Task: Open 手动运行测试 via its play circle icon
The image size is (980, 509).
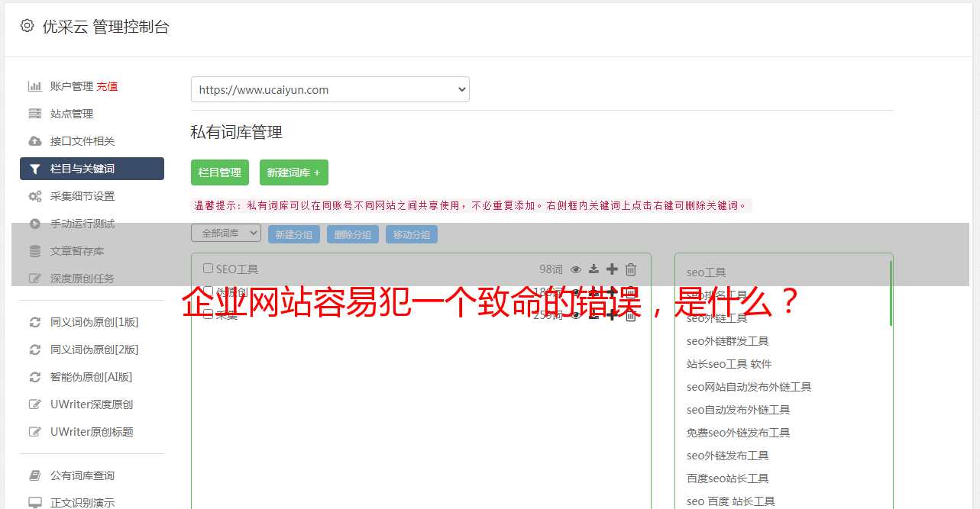Action: 35,224
